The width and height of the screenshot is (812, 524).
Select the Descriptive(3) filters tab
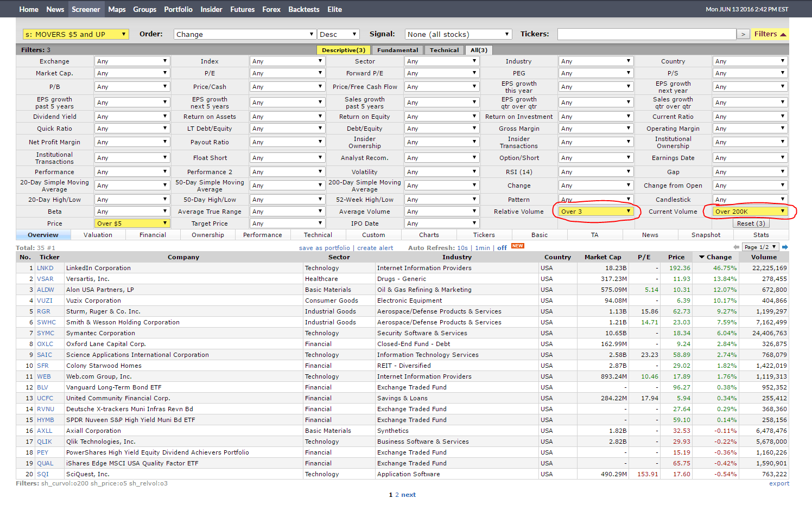(344, 50)
